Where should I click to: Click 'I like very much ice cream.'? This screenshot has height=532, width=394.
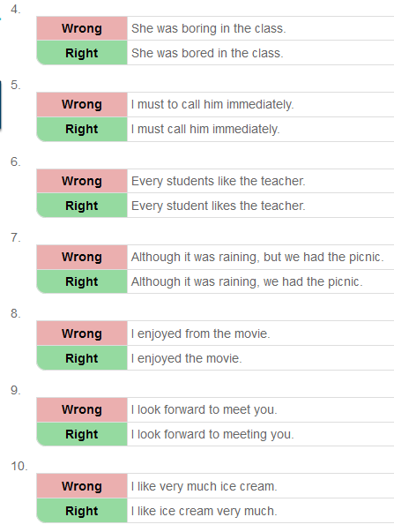pyautogui.click(x=204, y=486)
